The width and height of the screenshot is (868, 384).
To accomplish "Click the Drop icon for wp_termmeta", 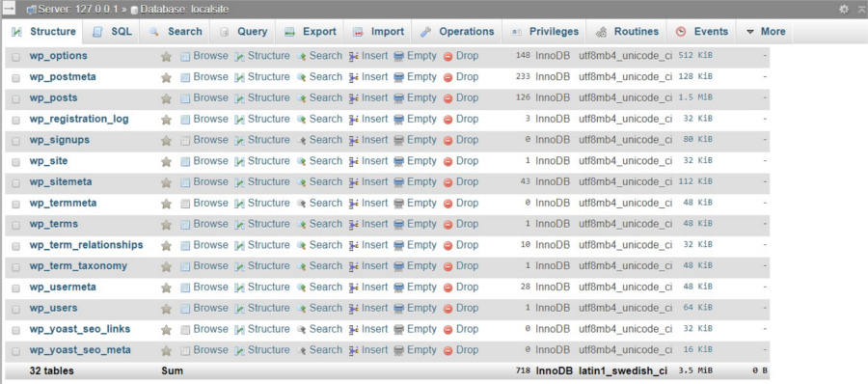I will pos(448,204).
